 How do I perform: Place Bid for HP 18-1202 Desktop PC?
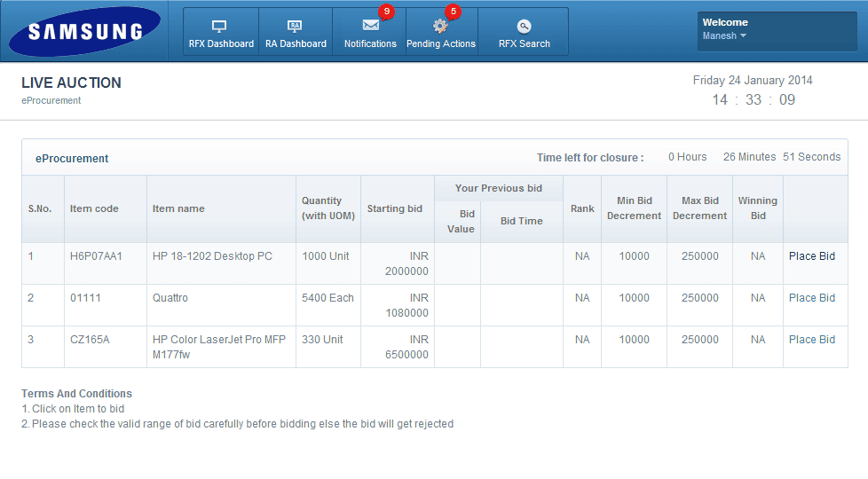pos(811,256)
